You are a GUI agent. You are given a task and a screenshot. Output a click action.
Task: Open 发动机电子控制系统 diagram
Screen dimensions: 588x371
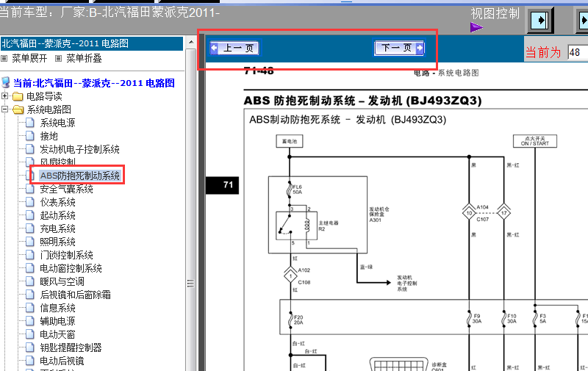click(x=79, y=149)
